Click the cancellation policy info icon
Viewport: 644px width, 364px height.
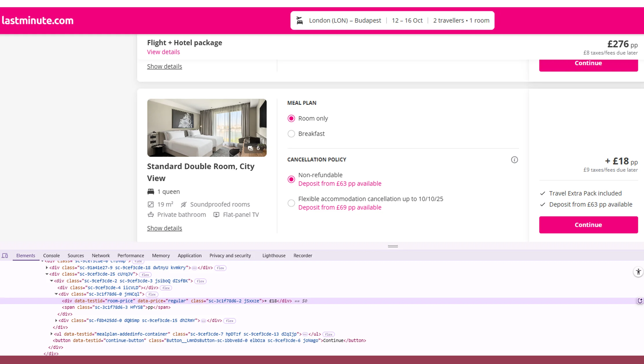[x=515, y=160]
